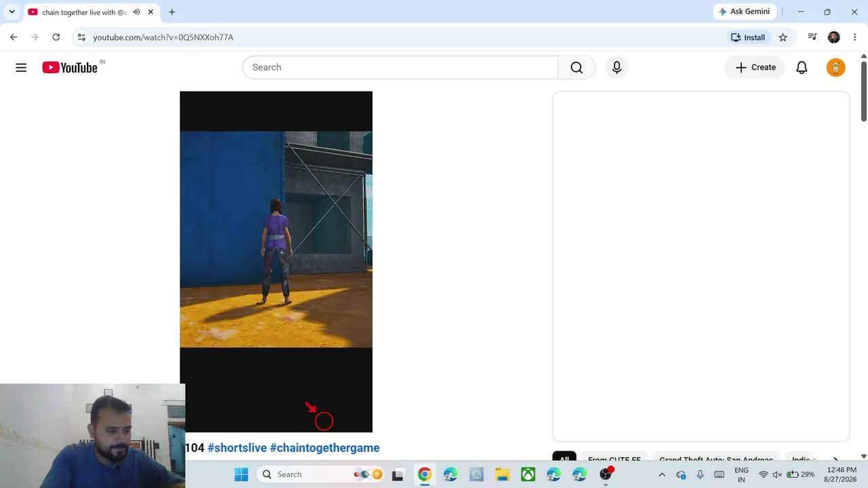Switch to the chain together live tab
This screenshot has height=488, width=868.
click(84, 12)
